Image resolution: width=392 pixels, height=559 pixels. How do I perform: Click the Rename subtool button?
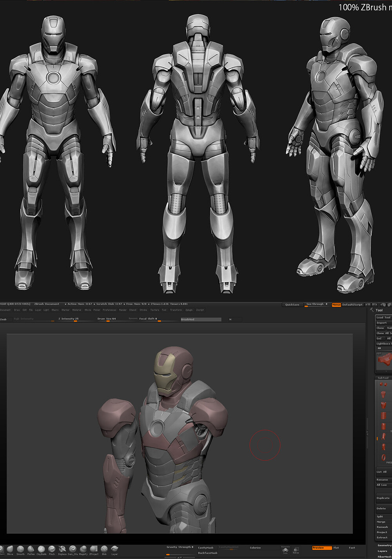point(383,480)
